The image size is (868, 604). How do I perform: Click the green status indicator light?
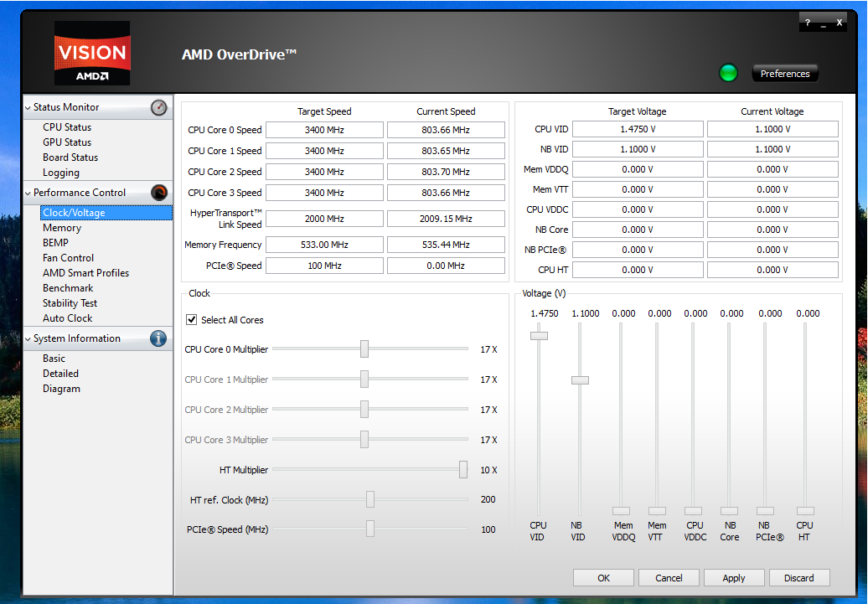[x=728, y=73]
